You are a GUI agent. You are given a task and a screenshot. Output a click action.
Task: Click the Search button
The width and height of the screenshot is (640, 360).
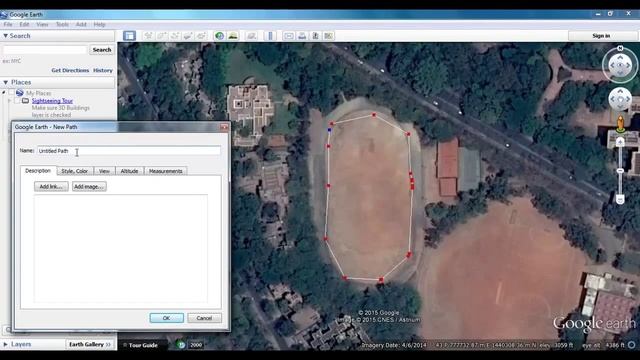[x=102, y=50]
